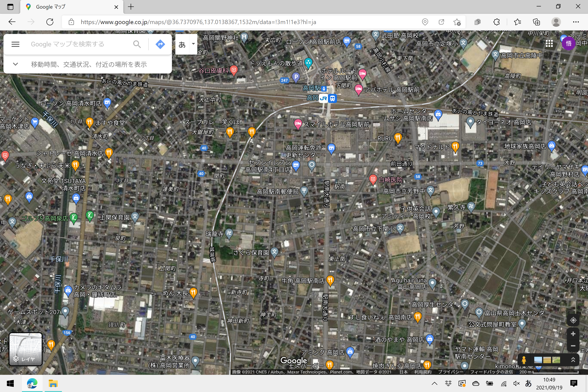Select the ドラえもんの散歩道 attraction pin
Viewport: 588px width, 392px height.
pos(308,63)
